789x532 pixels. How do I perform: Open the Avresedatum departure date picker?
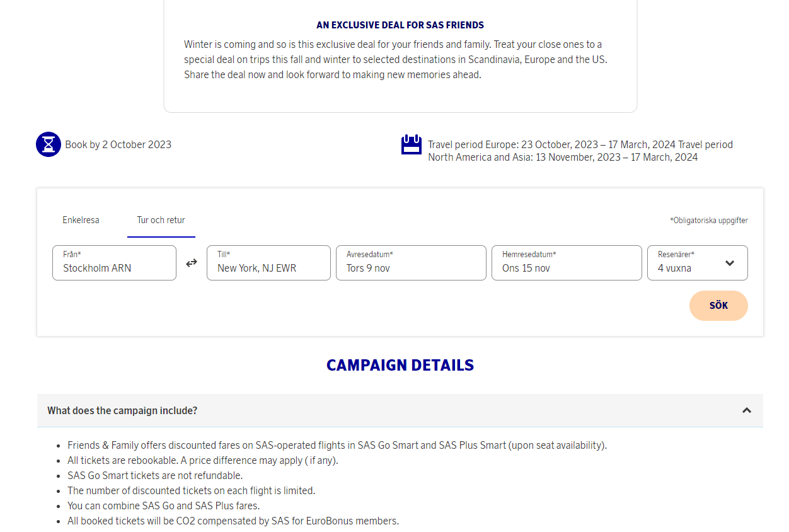[411, 263]
